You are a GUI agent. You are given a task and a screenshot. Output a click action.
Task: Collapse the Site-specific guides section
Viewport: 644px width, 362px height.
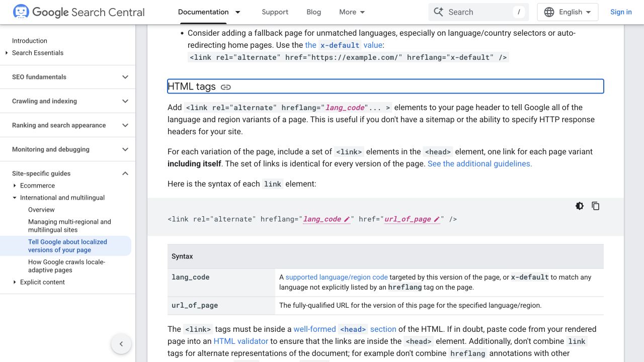point(125,173)
